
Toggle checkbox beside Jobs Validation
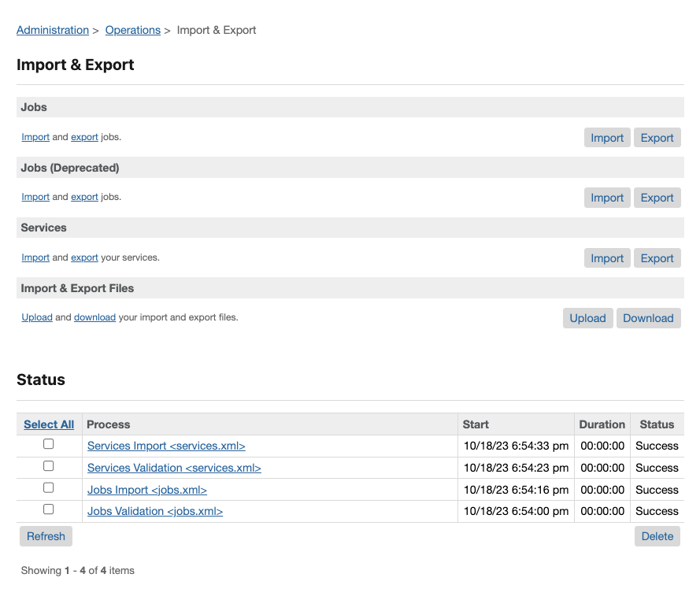pos(48,509)
